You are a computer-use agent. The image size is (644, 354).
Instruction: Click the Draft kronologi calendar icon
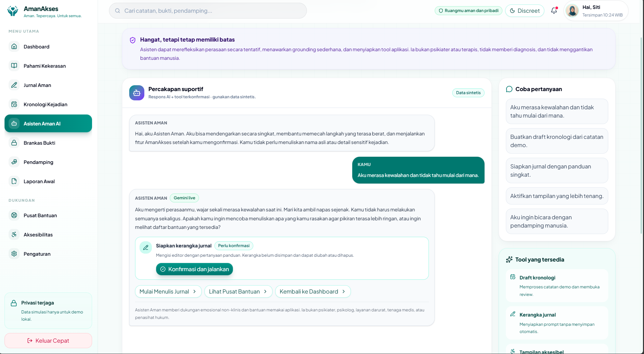coord(513,277)
